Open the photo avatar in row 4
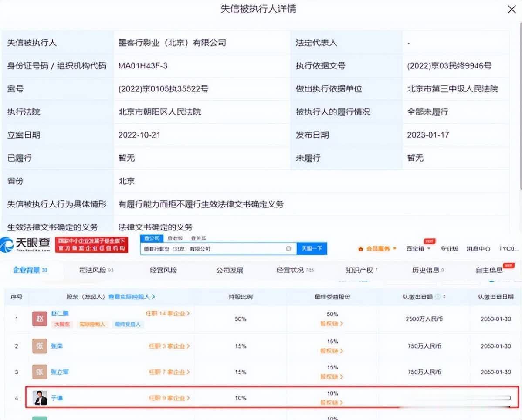 coord(40,398)
